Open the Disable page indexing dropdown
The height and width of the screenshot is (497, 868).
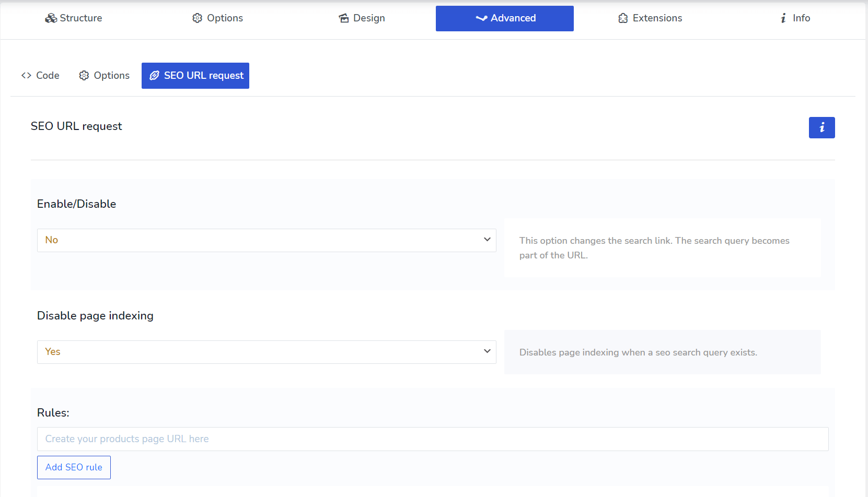pos(267,352)
